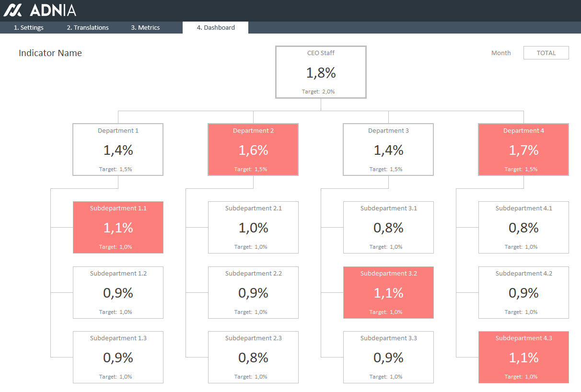Select the 4. Dashboard tab
581x392 pixels.
click(216, 28)
